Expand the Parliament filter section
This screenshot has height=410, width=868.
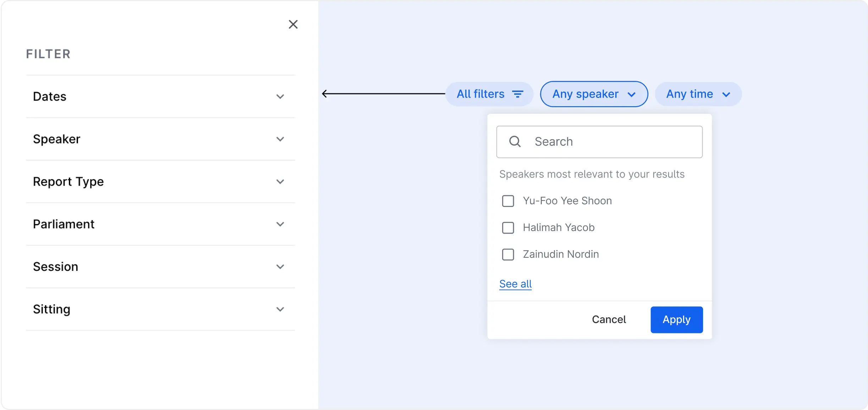coord(160,224)
